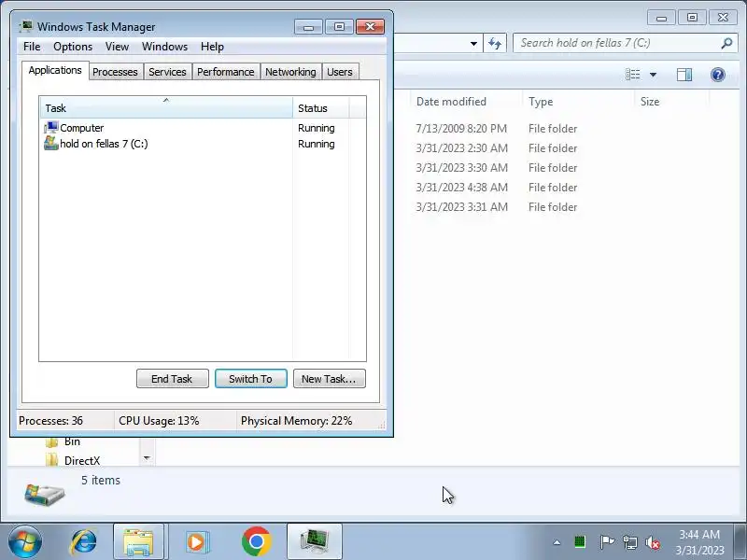Switch to the Services tab

click(167, 72)
